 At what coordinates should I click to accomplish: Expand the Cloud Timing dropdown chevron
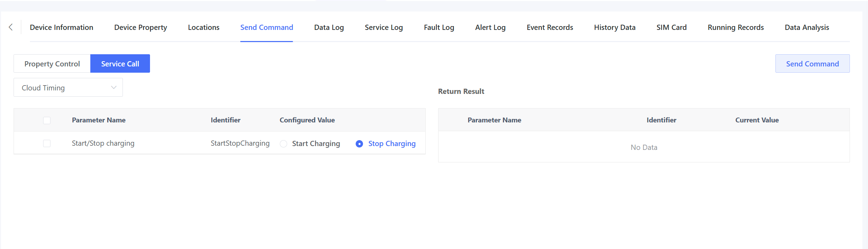[x=113, y=88]
